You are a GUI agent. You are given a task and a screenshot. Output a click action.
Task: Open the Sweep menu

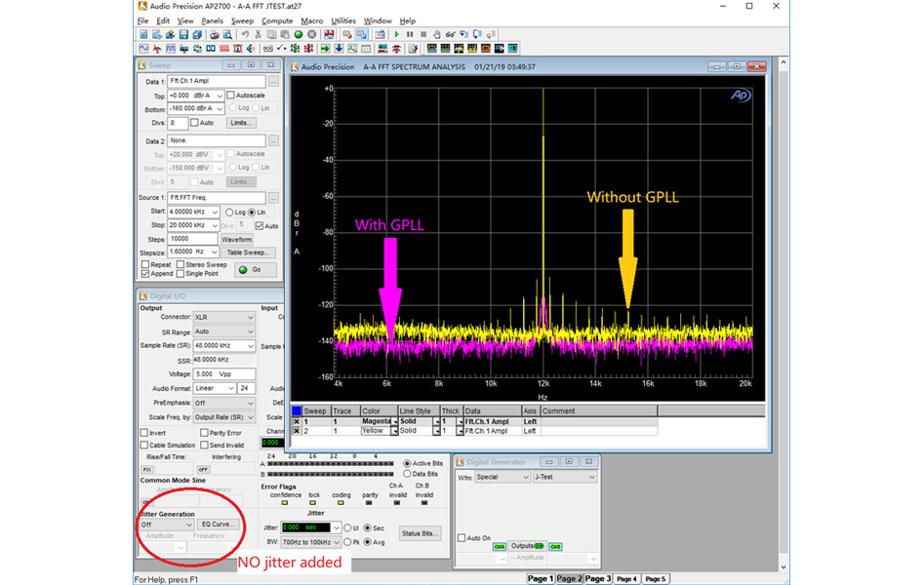(x=242, y=20)
